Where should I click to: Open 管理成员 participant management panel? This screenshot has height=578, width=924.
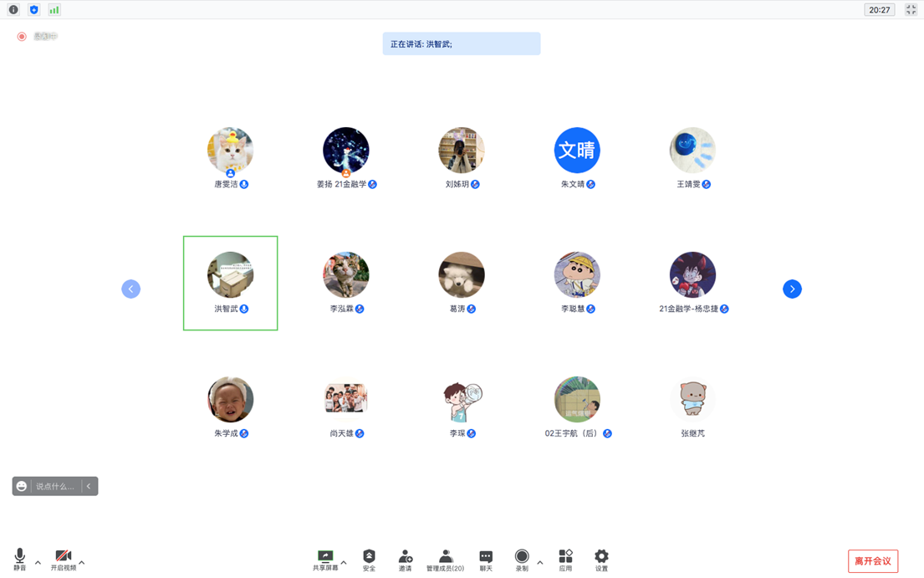click(x=445, y=559)
